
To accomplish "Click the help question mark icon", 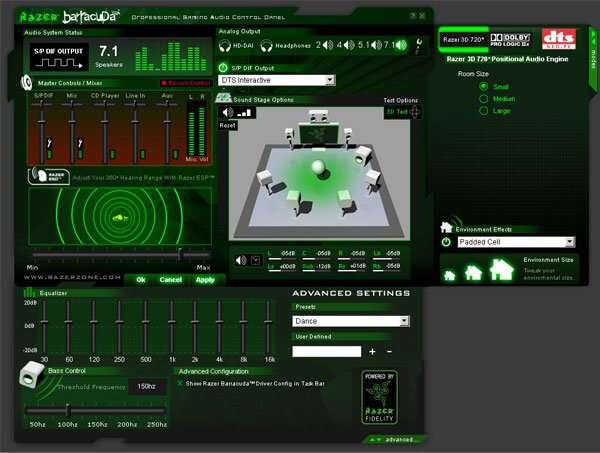I will pos(413,16).
